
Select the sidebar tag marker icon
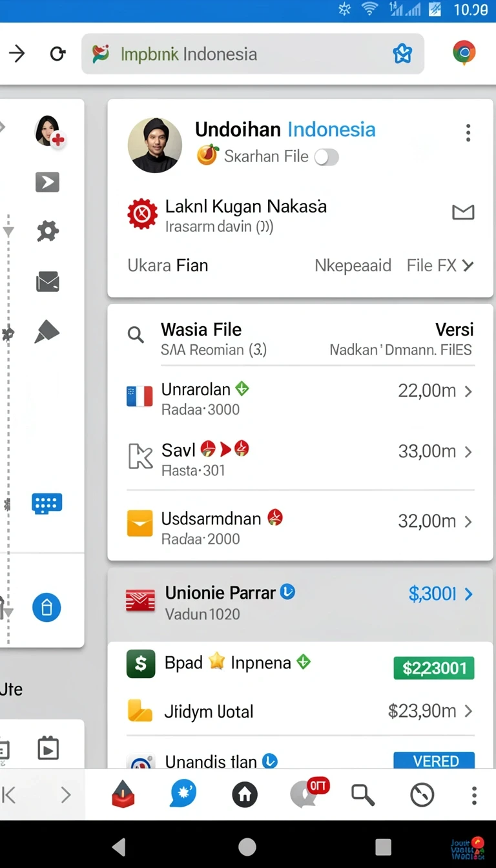click(47, 332)
